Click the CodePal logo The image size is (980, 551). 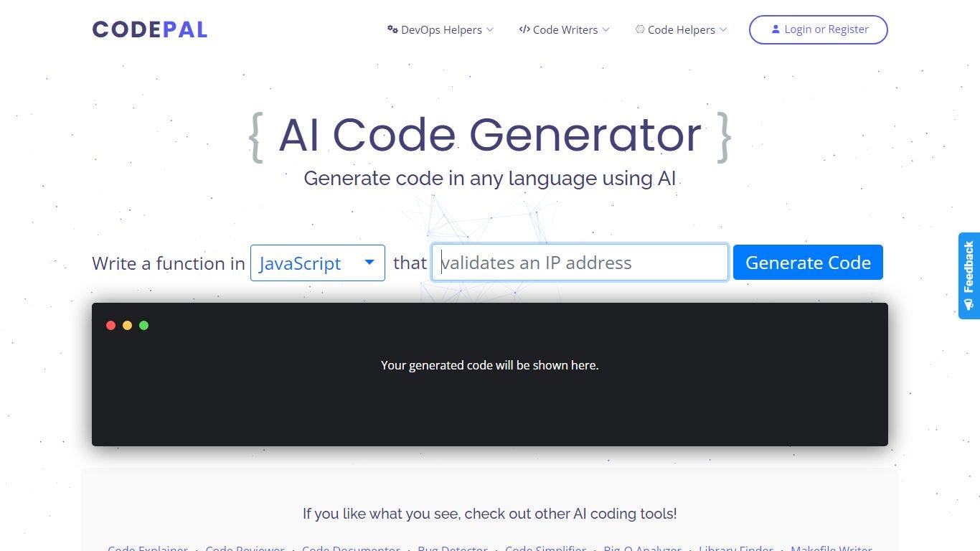click(150, 29)
